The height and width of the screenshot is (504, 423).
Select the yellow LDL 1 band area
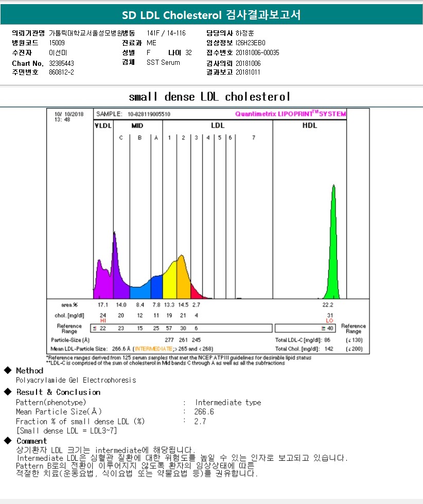pyautogui.click(x=170, y=285)
